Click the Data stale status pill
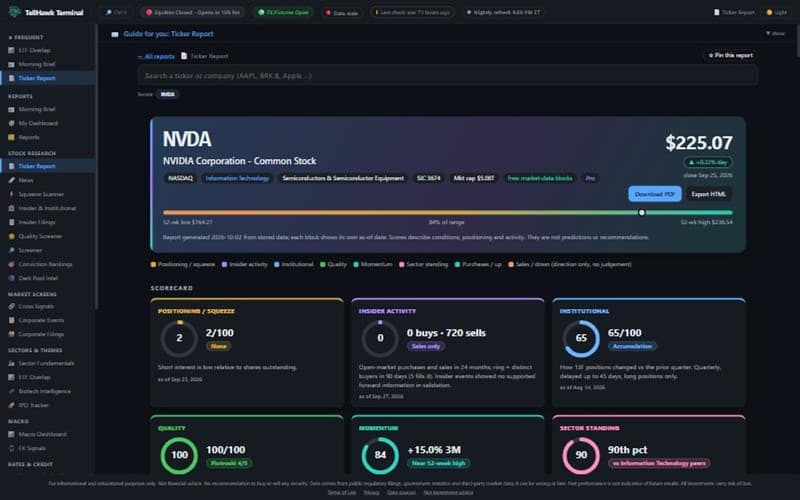This screenshot has width=800, height=500. [341, 13]
